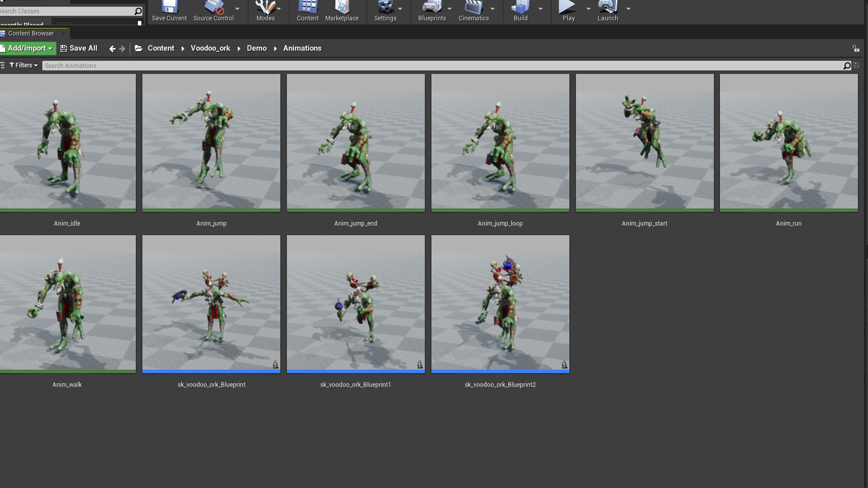This screenshot has width=868, height=488.
Task: Select the Anim_idle asset thumbnail
Action: (68, 143)
